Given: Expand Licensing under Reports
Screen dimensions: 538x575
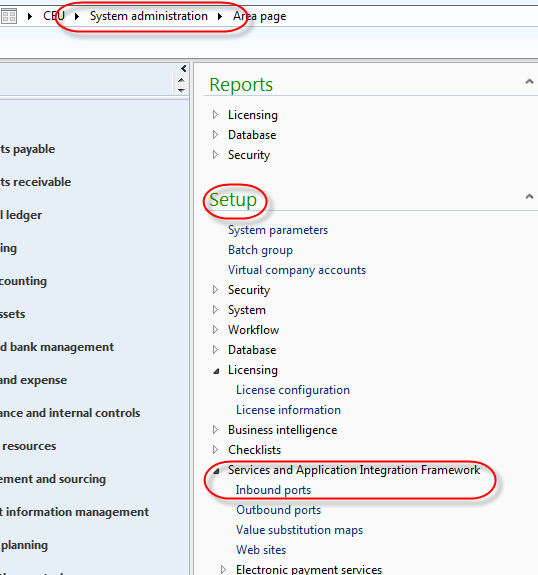Looking at the screenshot, I should pos(216,115).
